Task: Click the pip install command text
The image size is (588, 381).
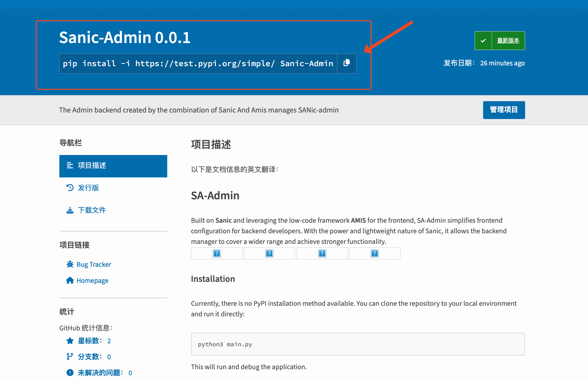Action: pos(198,63)
